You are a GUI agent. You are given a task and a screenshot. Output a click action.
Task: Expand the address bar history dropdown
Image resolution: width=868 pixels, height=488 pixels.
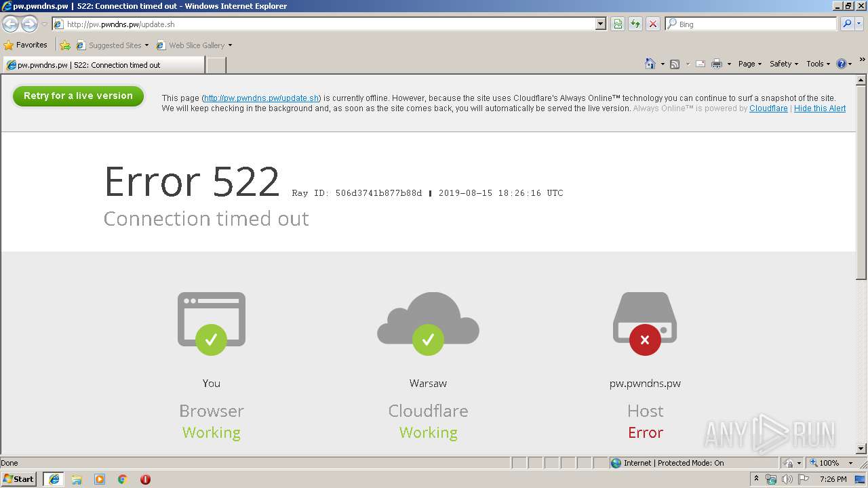[601, 24]
